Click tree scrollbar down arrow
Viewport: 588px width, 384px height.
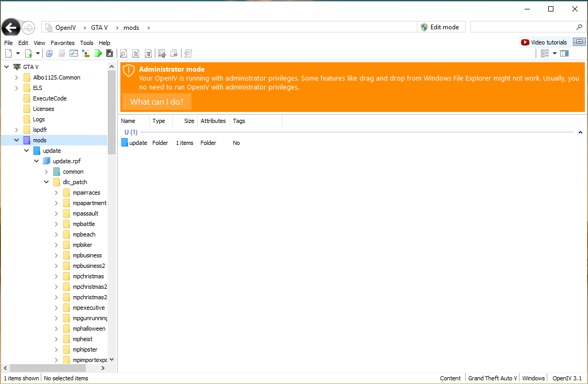[111, 359]
